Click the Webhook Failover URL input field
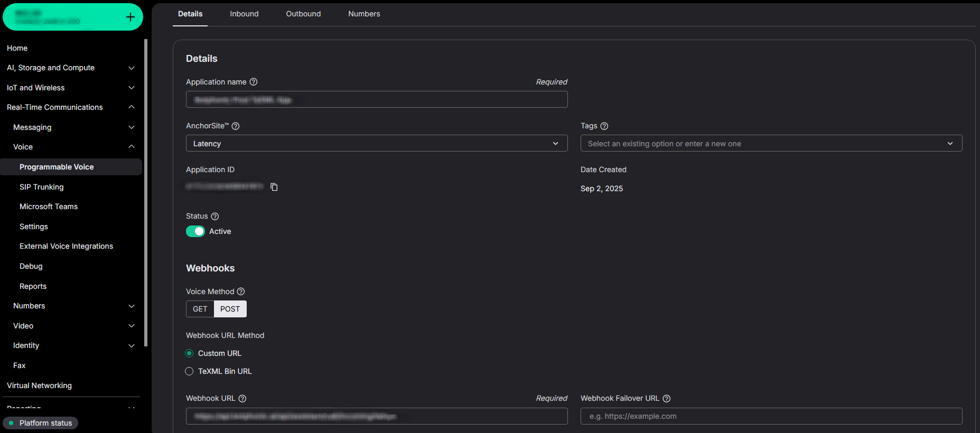 point(771,416)
